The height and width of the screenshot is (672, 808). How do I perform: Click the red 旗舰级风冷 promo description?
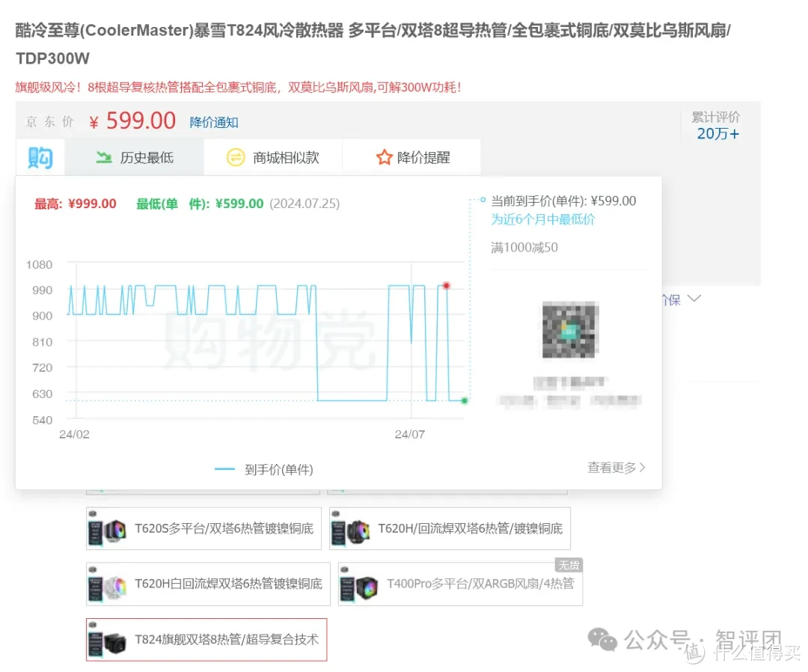[238, 87]
